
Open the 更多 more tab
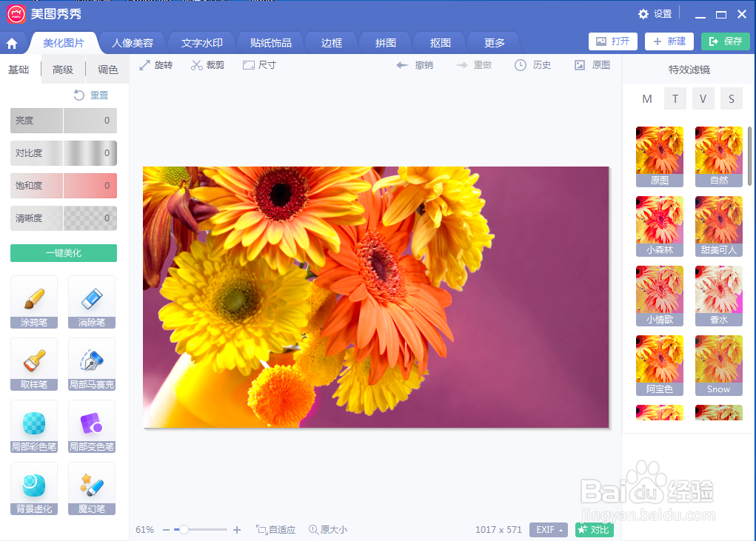click(x=494, y=43)
